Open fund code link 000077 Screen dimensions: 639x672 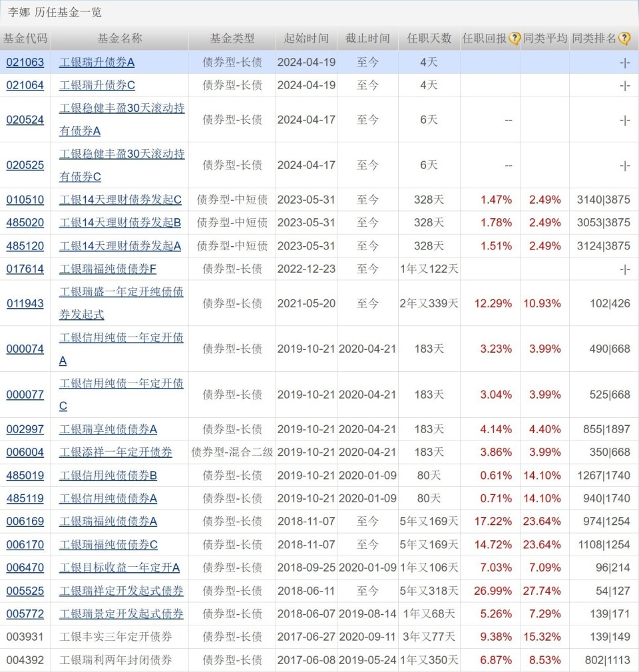tap(25, 395)
